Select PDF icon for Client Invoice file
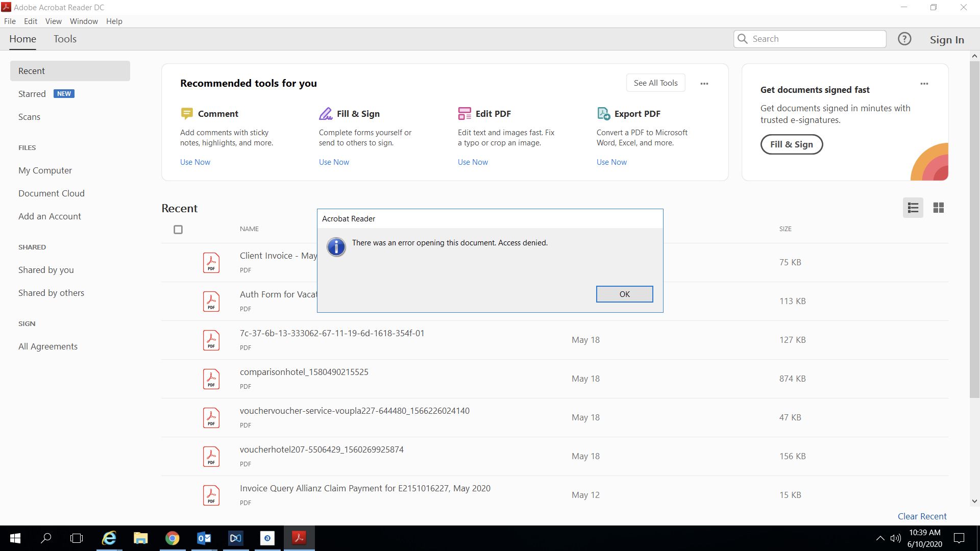This screenshot has width=980, height=551. (211, 263)
